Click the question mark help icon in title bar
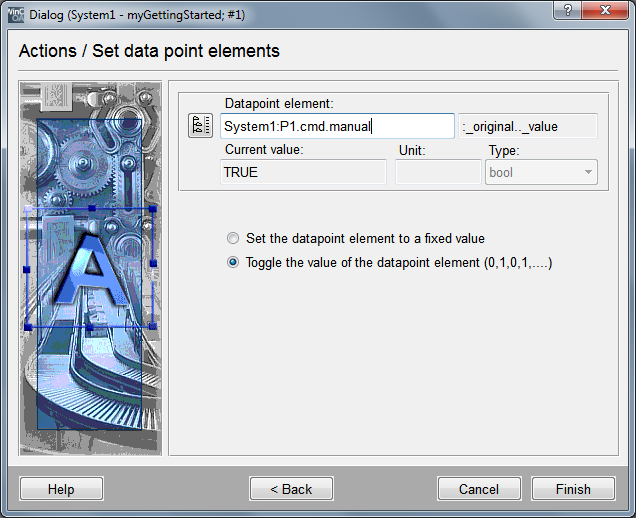 point(566,10)
